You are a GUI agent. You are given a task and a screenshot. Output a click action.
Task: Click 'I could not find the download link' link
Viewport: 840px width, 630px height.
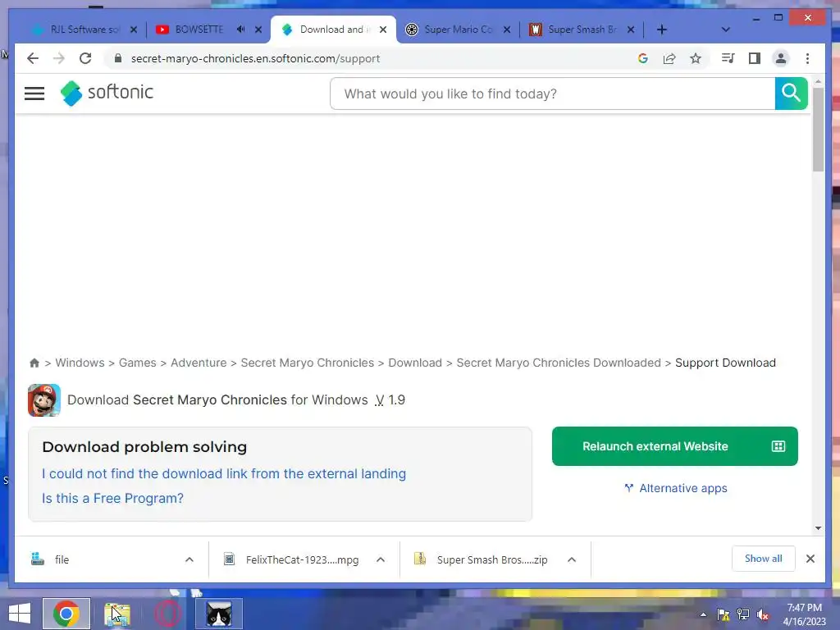(224, 473)
